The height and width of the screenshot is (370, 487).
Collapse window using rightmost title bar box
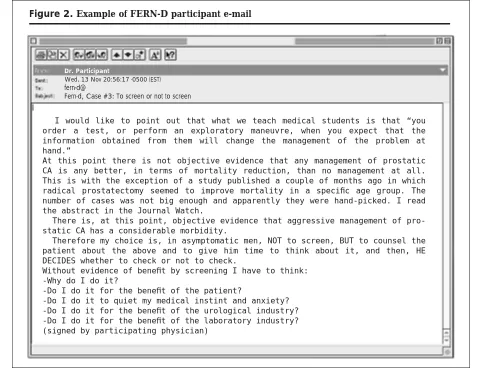447,41
